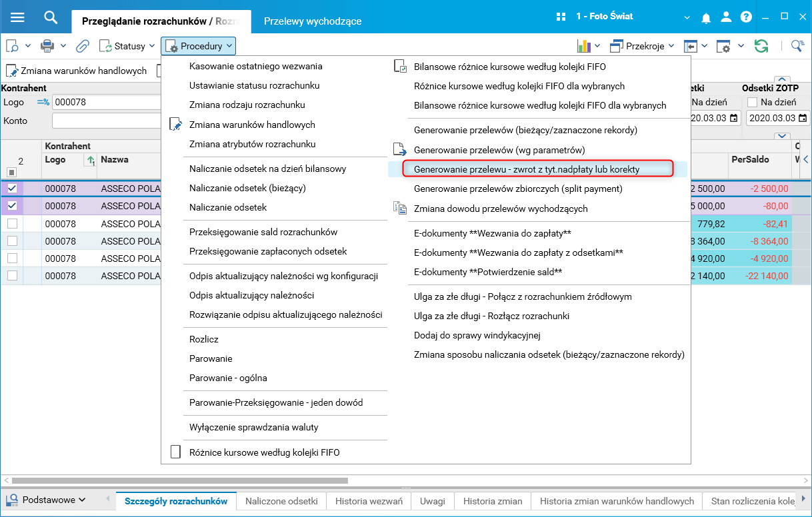The height and width of the screenshot is (517, 812).
Task: Click Zmiana warunków handlowych toolbar button
Action: tap(76, 71)
